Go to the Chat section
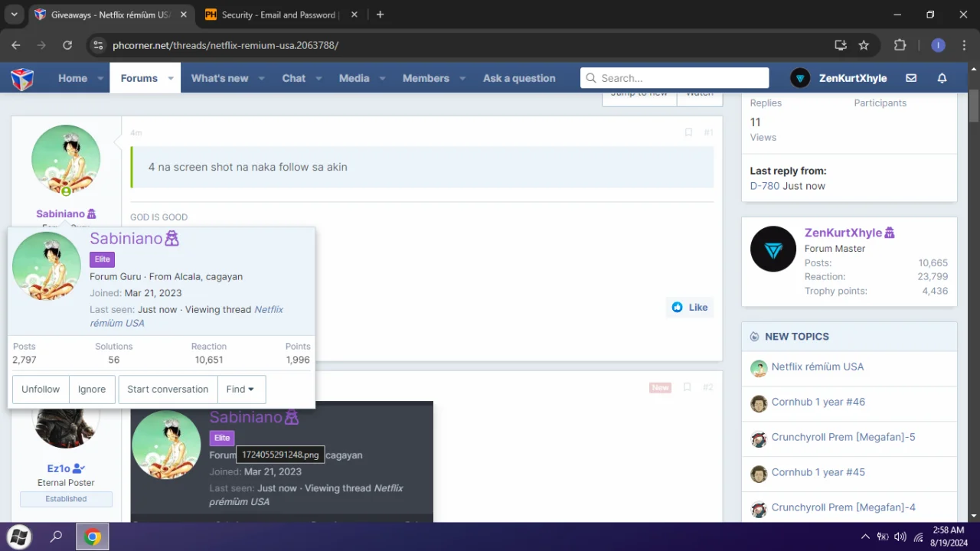This screenshot has width=980, height=551. coord(293,78)
